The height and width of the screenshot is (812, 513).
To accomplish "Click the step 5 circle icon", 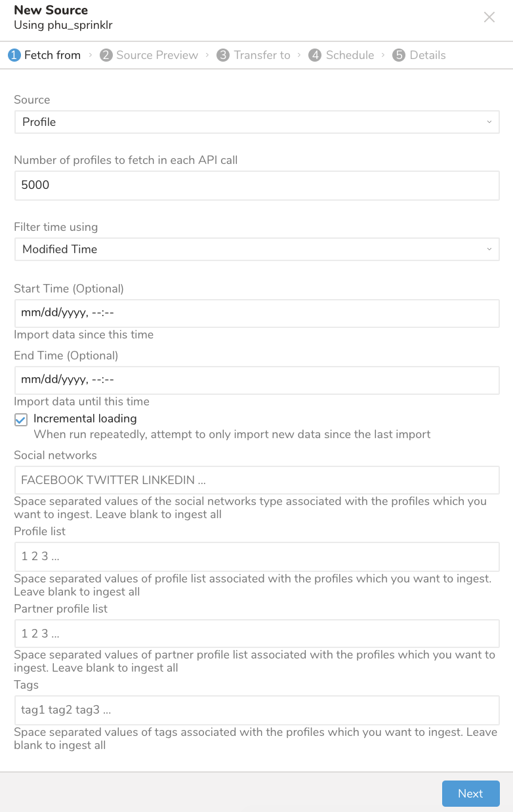I will (x=399, y=55).
